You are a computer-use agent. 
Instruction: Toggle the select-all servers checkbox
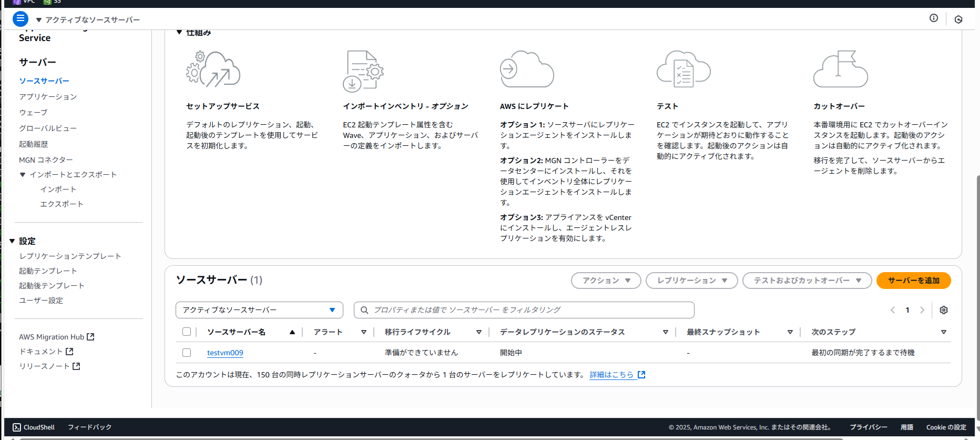coord(187,332)
